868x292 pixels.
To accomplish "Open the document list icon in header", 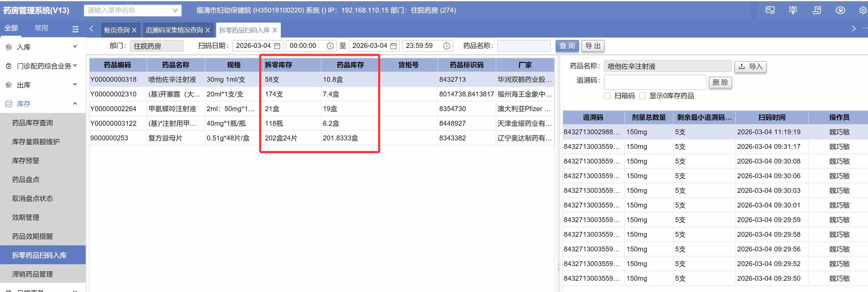I will point(817,10).
